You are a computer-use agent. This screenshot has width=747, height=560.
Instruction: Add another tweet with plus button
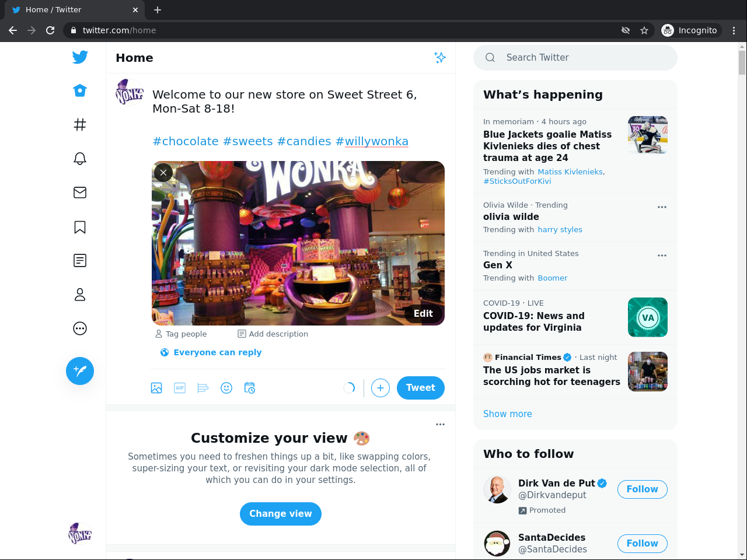point(381,388)
